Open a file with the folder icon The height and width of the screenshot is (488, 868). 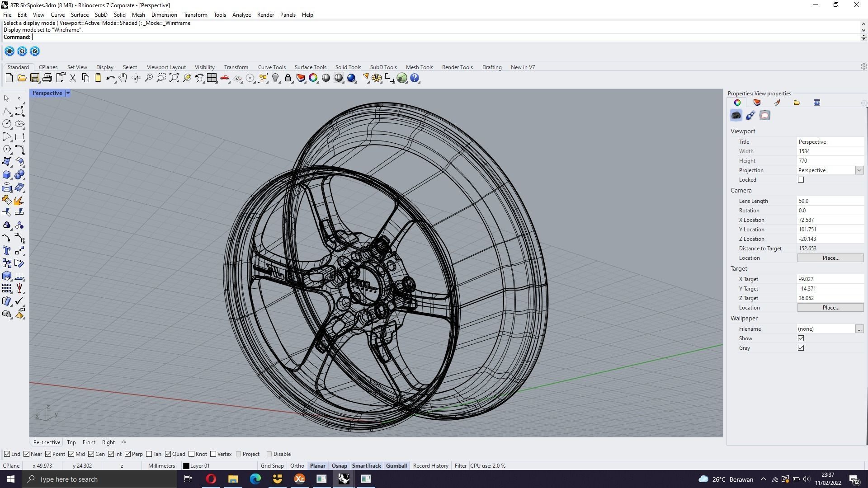22,78
